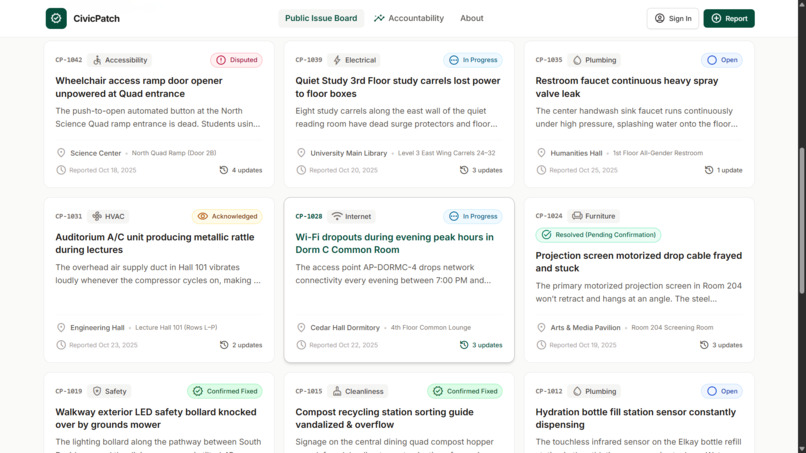This screenshot has height=453, width=806.
Task: Click the location pin for Arts & Media Pavilion
Action: 541,328
